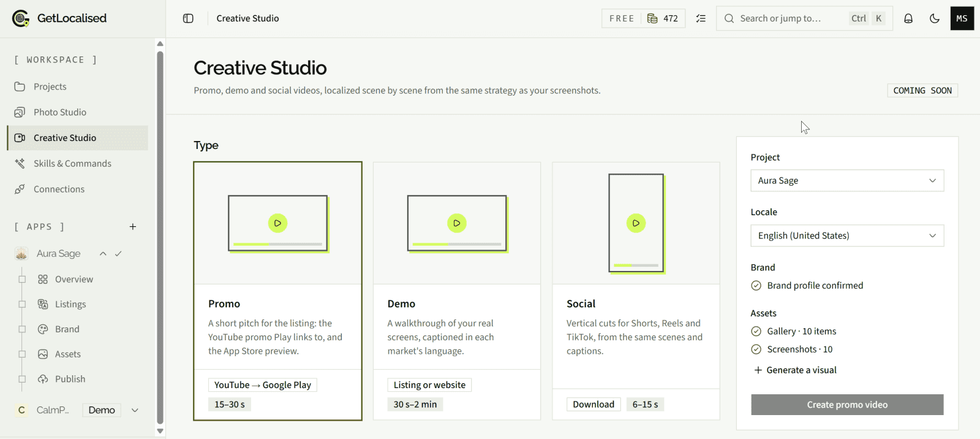The image size is (980, 439).
Task: Click the Promo card play icon
Action: [277, 223]
